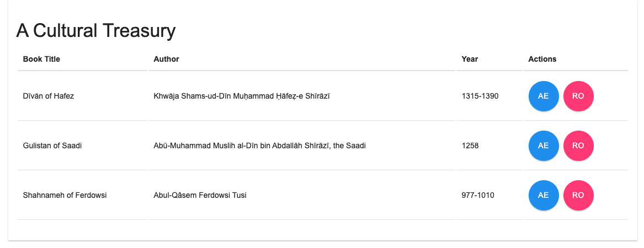Screen dimensions: 644x248
Task: Select the Dīvān of Hafez title cell
Action: coord(49,96)
